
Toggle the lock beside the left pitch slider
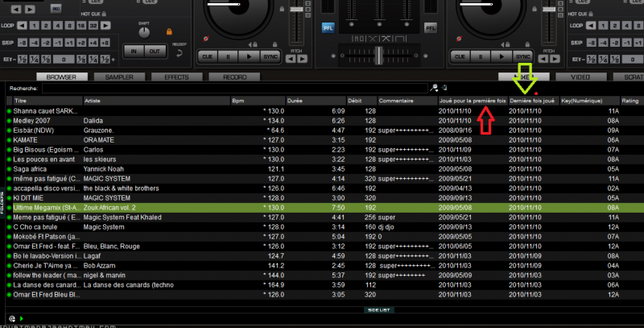[282, 9]
